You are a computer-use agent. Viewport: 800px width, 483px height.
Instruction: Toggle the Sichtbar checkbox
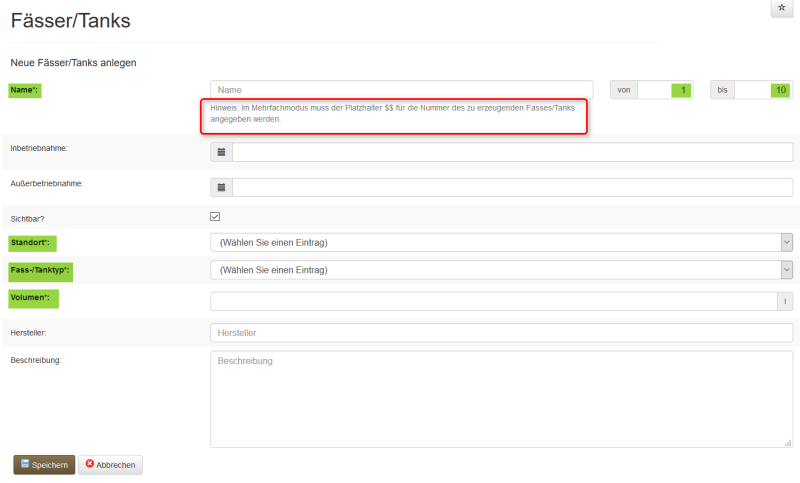(x=215, y=216)
